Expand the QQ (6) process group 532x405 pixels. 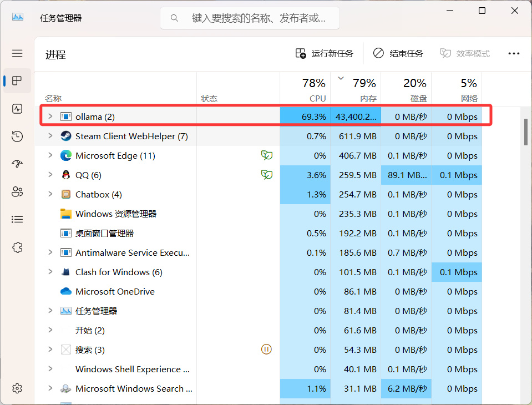point(50,174)
